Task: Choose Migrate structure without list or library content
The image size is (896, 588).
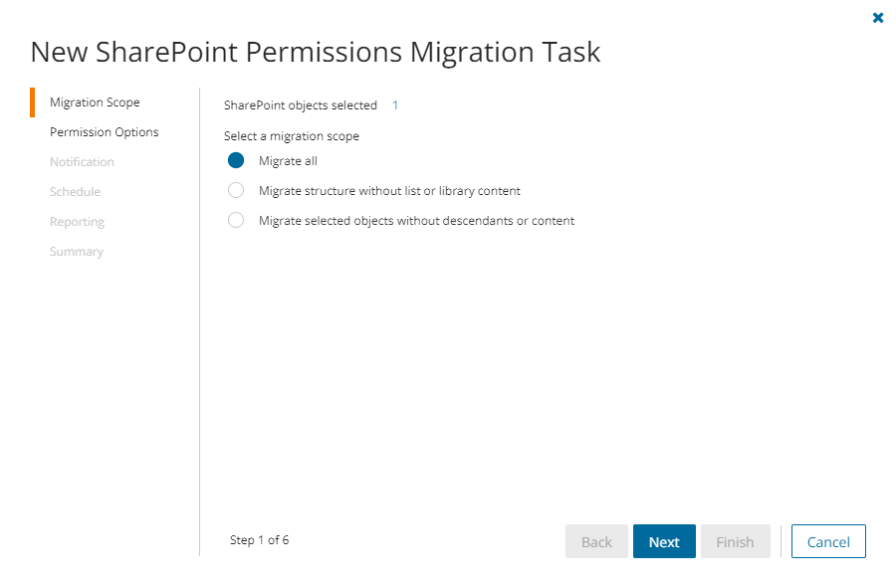Action: (x=236, y=191)
